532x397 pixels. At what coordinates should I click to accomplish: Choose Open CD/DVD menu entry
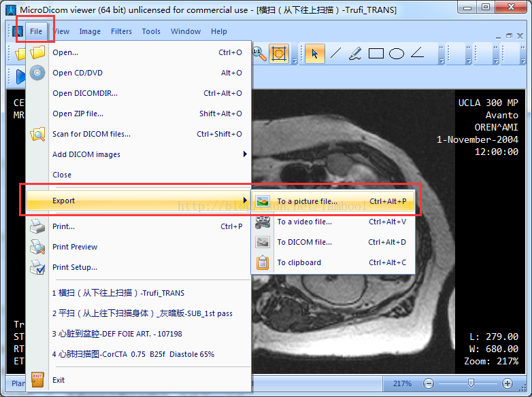click(x=139, y=73)
